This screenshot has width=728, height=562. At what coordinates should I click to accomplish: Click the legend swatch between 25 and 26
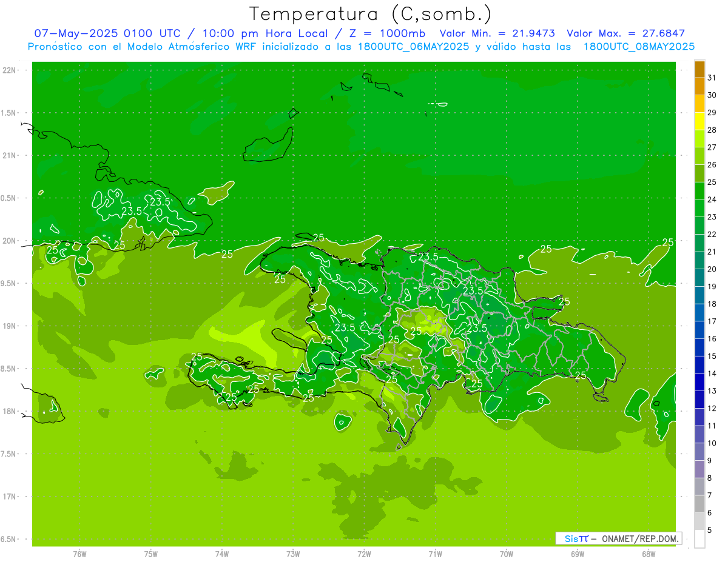(699, 173)
